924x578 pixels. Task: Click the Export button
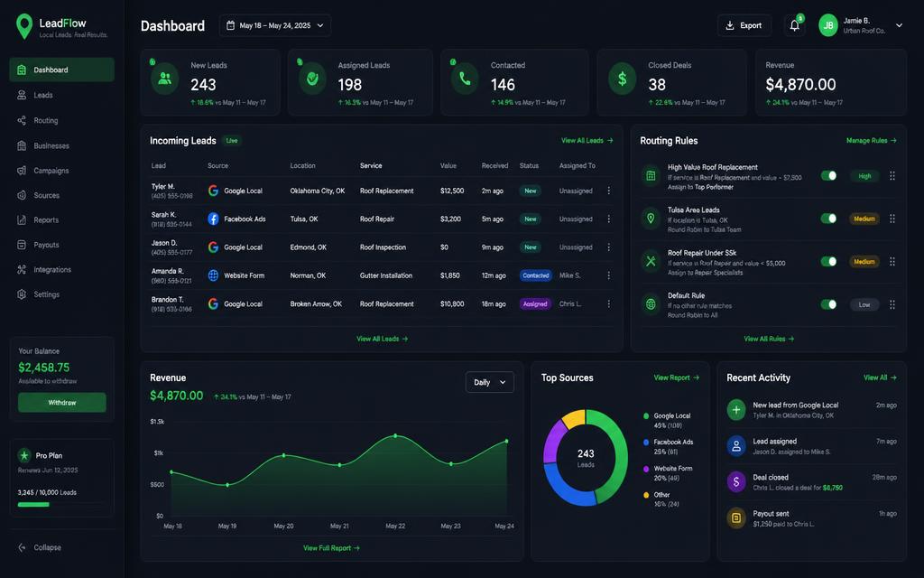coord(744,25)
